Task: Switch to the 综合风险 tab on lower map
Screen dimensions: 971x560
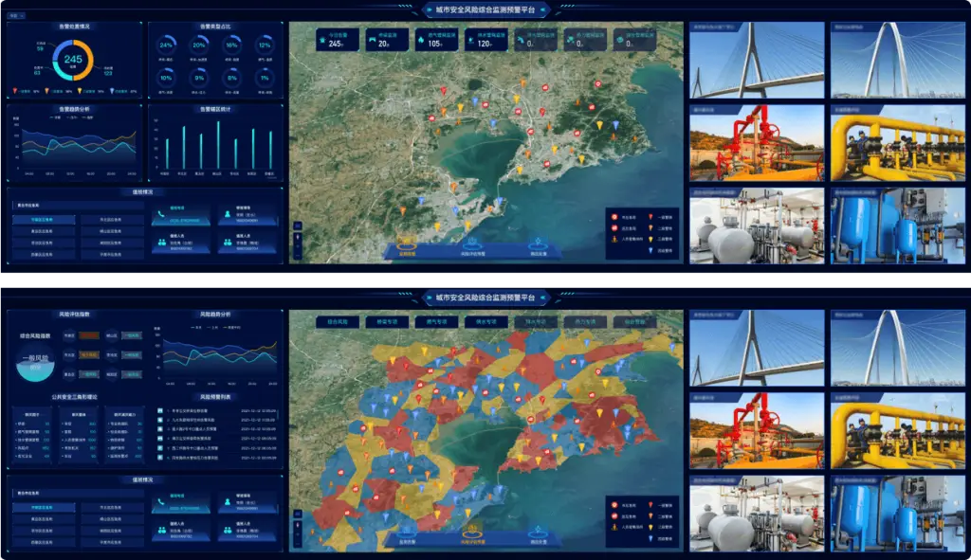Action: point(338,322)
